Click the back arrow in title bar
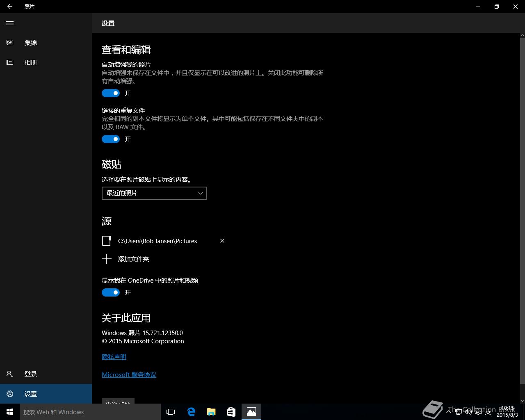 click(10, 7)
